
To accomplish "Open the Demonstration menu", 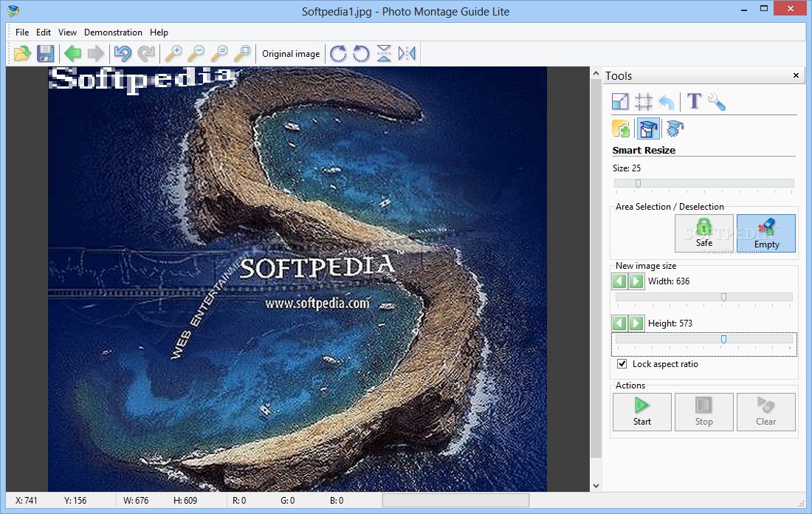I will (113, 32).
